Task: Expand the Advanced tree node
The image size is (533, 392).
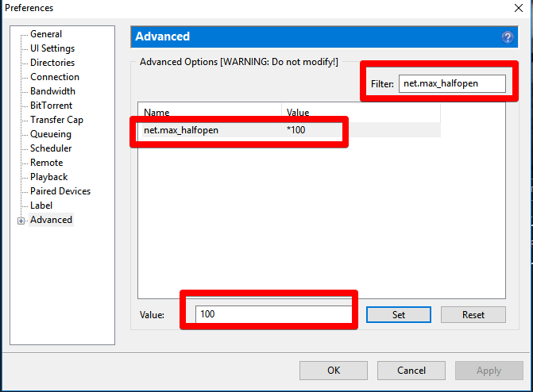Action: 21,221
